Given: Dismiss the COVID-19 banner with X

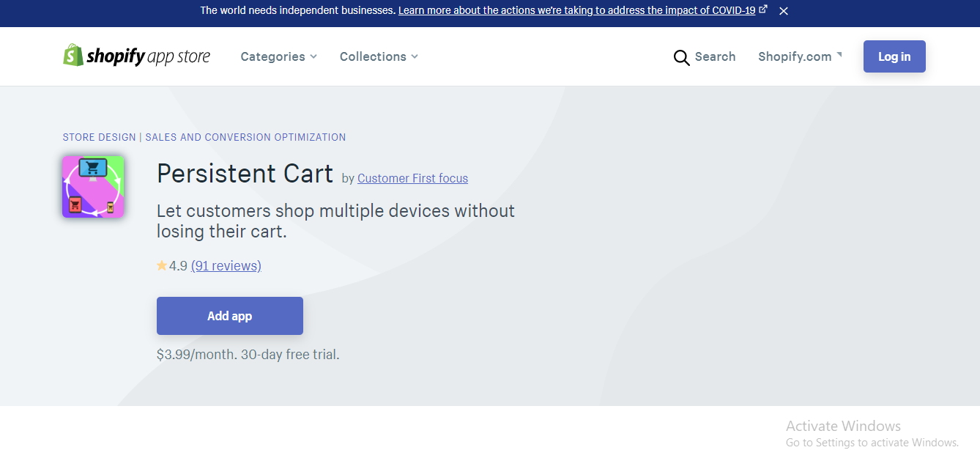Looking at the screenshot, I should [x=784, y=11].
